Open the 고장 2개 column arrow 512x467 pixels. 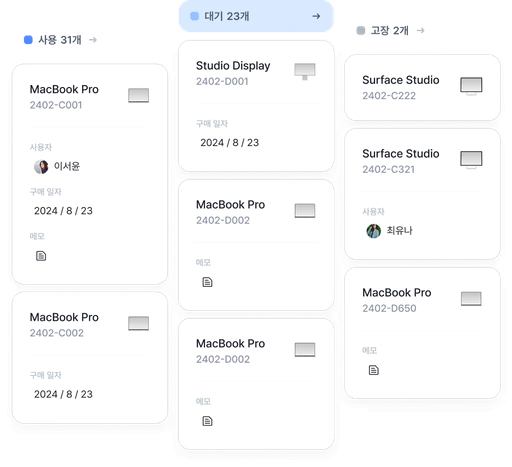(421, 31)
